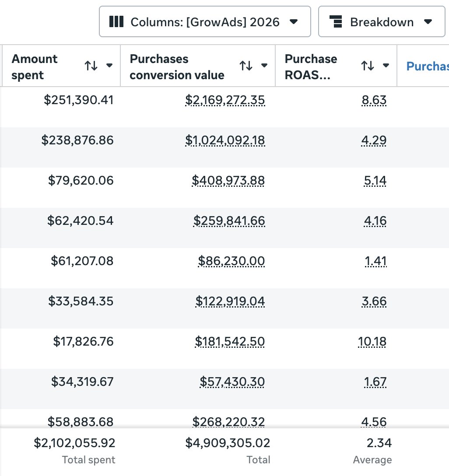This screenshot has width=449, height=476.
Task: Select amount spent $33,584.35
Action: (81, 301)
